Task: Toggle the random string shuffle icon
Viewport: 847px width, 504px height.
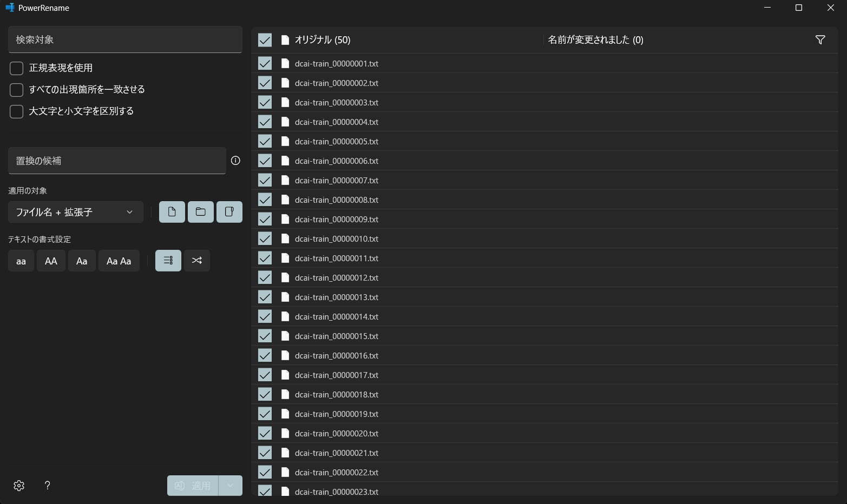Action: [197, 261]
